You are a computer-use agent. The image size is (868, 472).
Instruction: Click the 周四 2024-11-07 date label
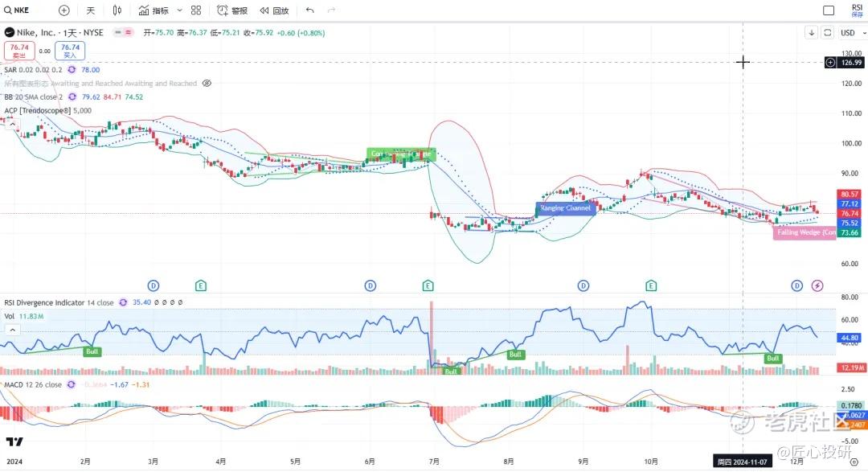pyautogui.click(x=743, y=462)
